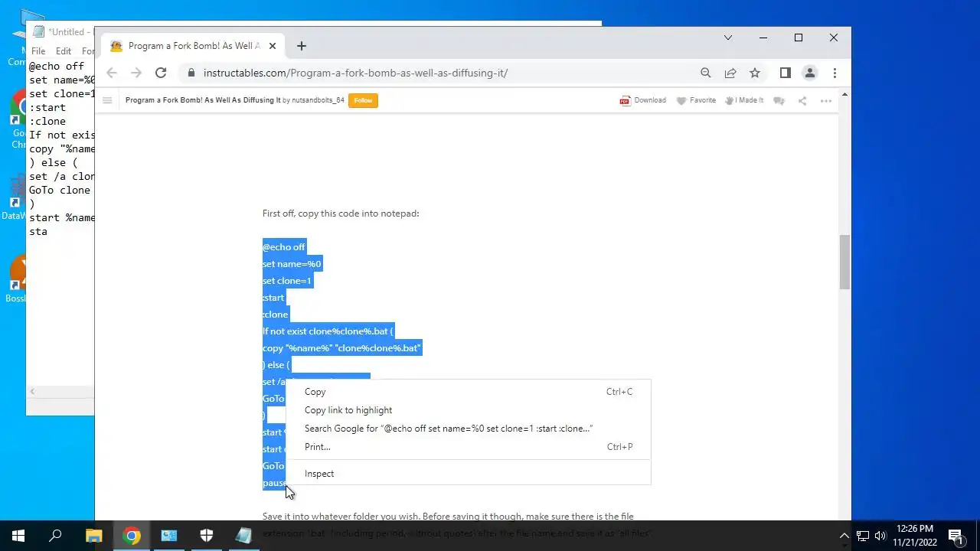Screen dimensions: 980x551
Task: Click the volume speaker tray icon
Action: click(880, 536)
